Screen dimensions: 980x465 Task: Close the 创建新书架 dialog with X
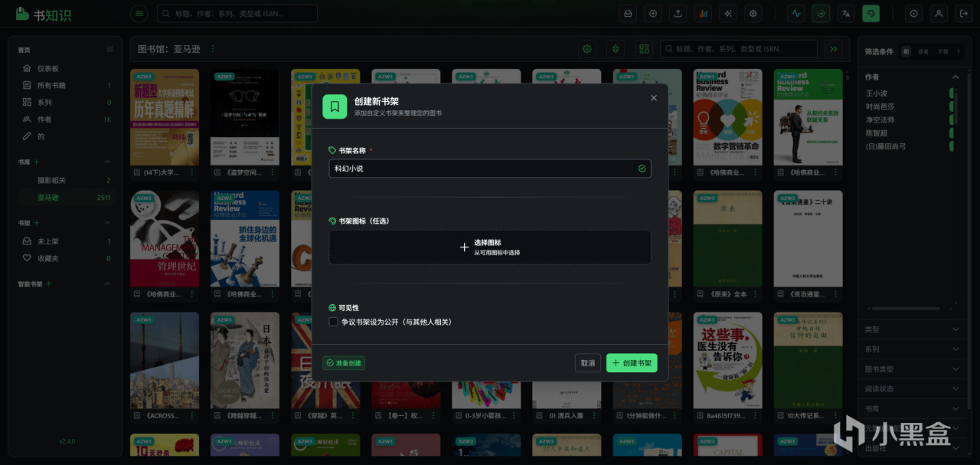[x=653, y=98]
